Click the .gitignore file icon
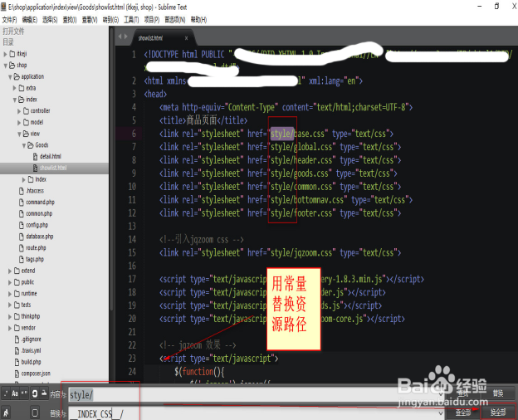518x420 pixels. click(17, 339)
